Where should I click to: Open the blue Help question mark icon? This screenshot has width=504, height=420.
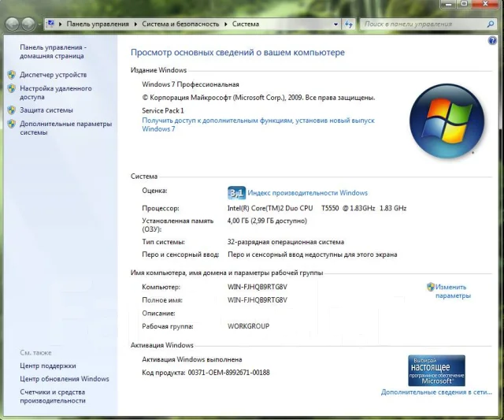click(492, 40)
